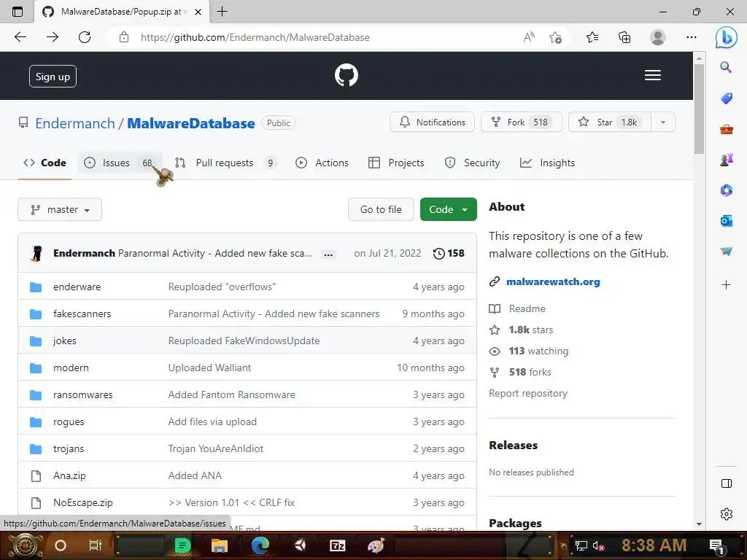Open the Edge Settings and more menu
The image size is (747, 560).
(x=692, y=37)
